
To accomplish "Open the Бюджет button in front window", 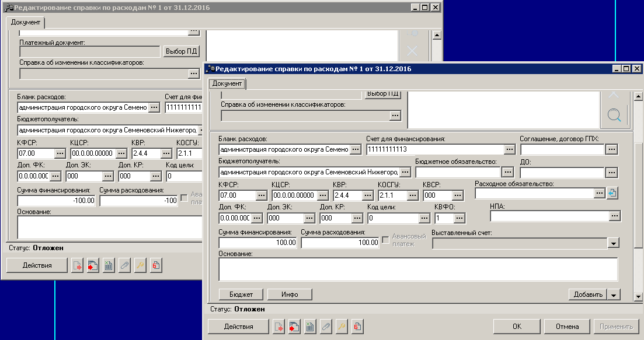I will point(241,295).
